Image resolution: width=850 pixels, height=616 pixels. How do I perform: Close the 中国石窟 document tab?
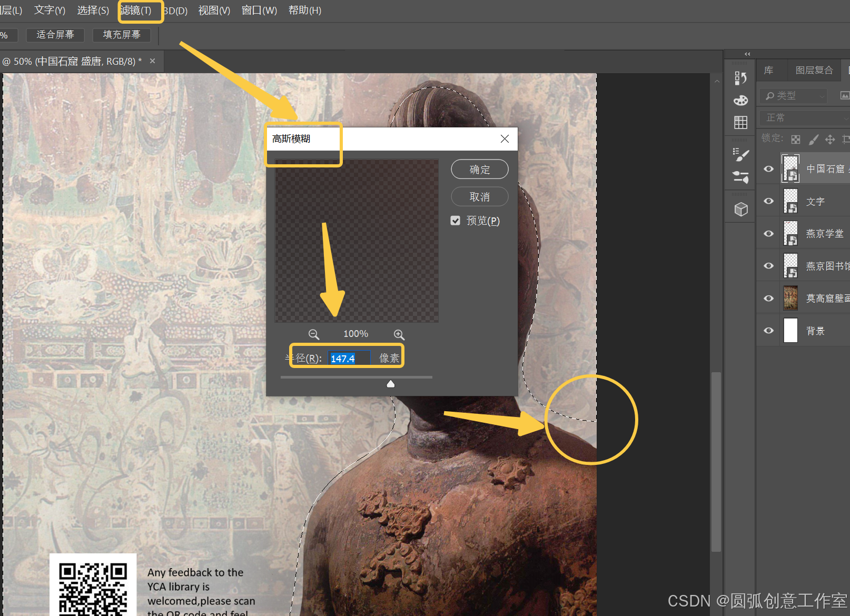point(152,61)
